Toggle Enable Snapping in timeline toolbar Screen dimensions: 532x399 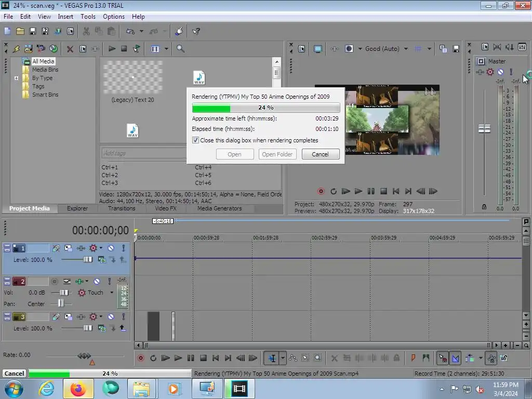click(x=443, y=358)
